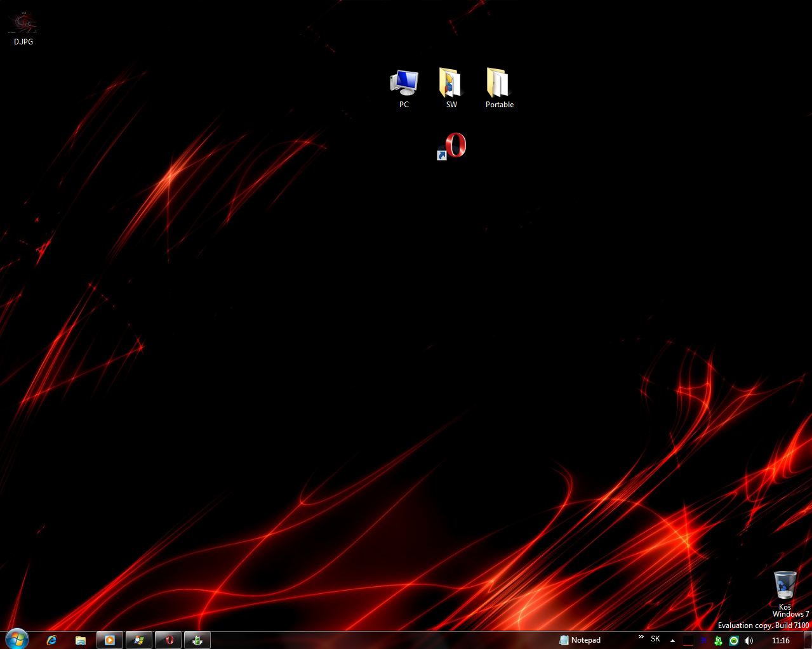Select the Opera shortcut on the desktop
Viewport: 812px width, 649px height.
click(x=452, y=146)
